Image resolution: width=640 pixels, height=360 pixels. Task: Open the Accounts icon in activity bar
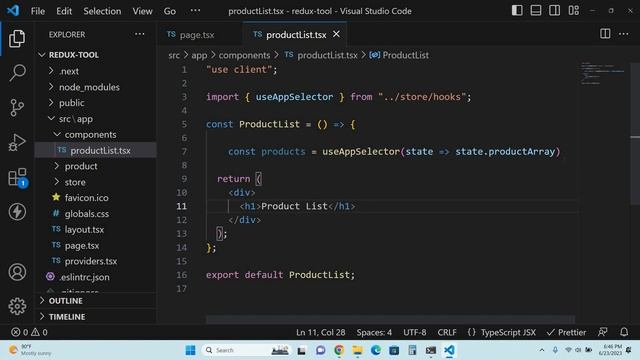click(x=17, y=272)
